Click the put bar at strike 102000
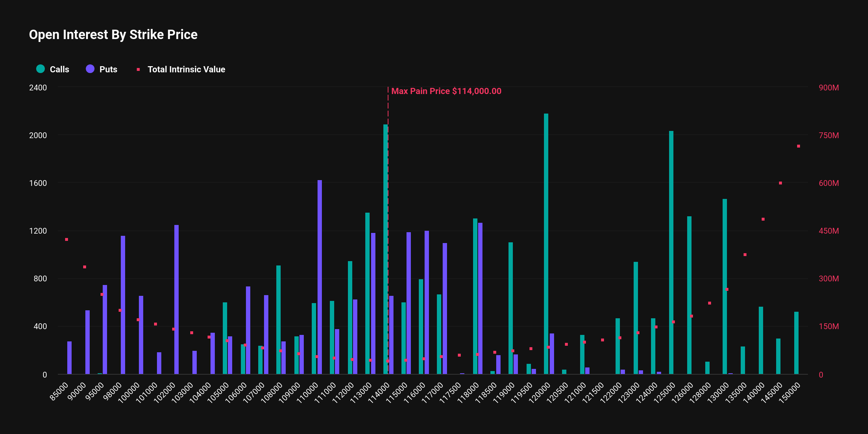The width and height of the screenshot is (868, 434). [x=176, y=299]
